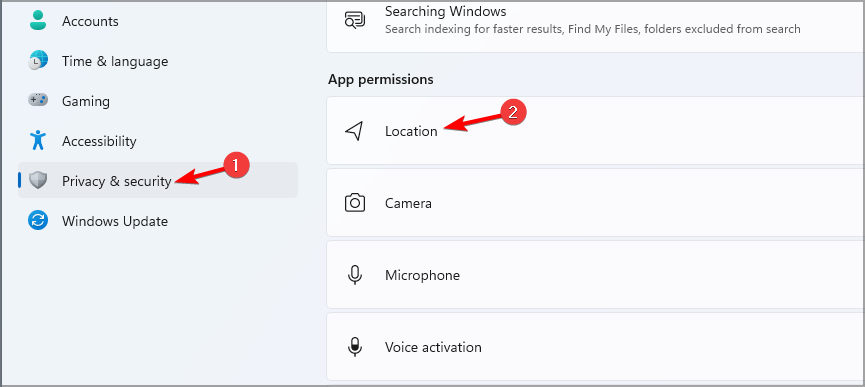Screen dimensions: 865x387
Task: Click the Microphone icon
Action: pos(355,275)
